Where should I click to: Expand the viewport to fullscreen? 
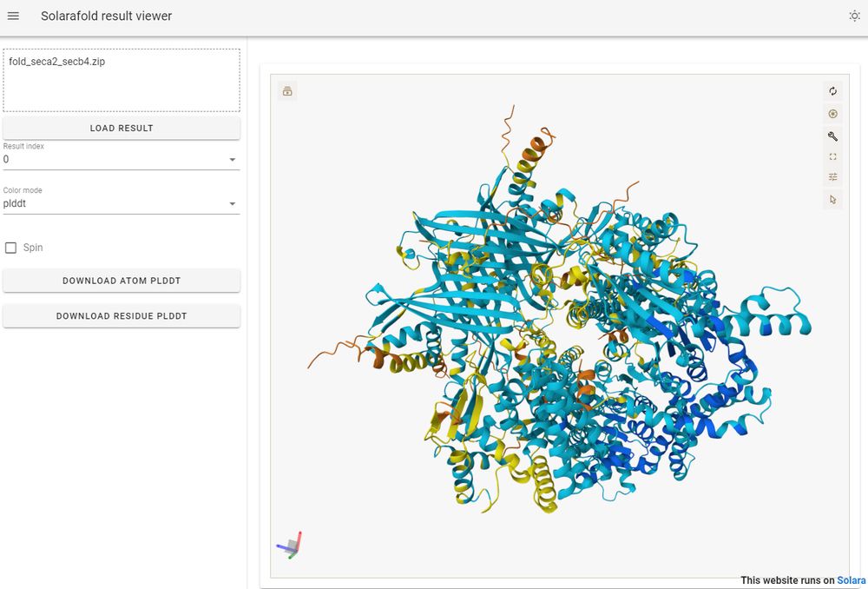[832, 157]
